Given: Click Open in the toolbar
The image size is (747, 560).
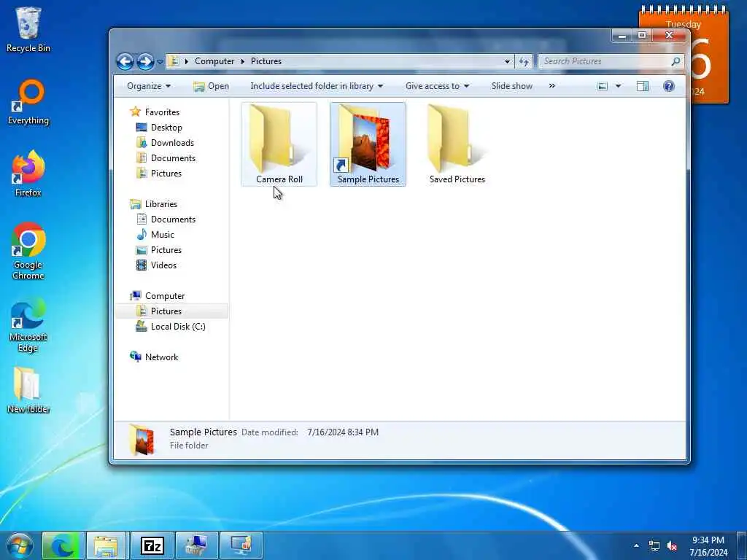Looking at the screenshot, I should coord(211,86).
